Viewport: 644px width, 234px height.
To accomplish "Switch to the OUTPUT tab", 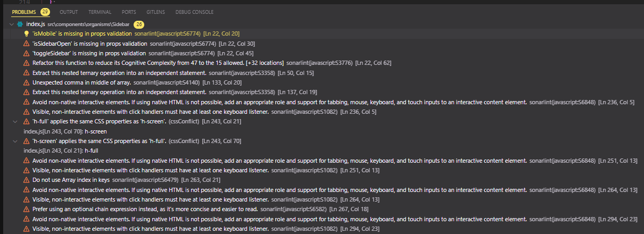I will click(x=69, y=12).
